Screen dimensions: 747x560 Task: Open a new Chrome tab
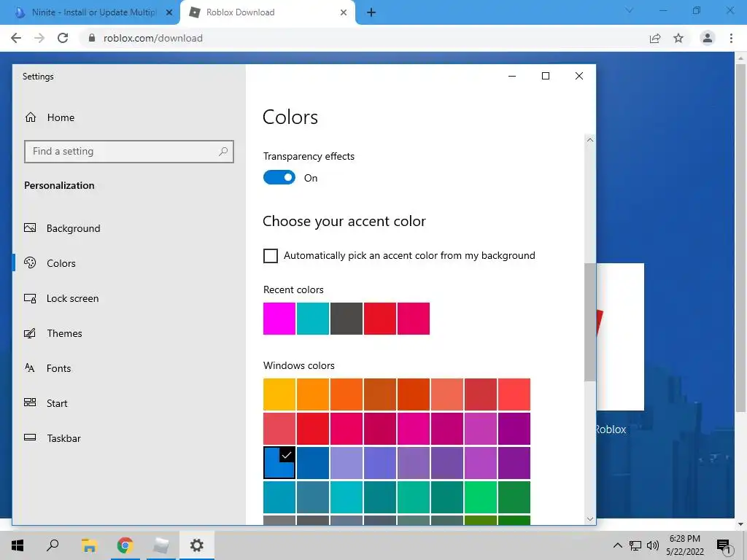(371, 12)
